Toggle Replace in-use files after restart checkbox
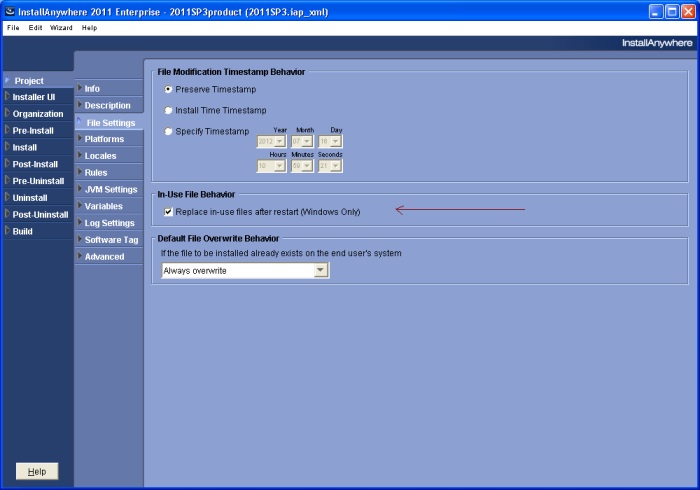 pos(168,212)
